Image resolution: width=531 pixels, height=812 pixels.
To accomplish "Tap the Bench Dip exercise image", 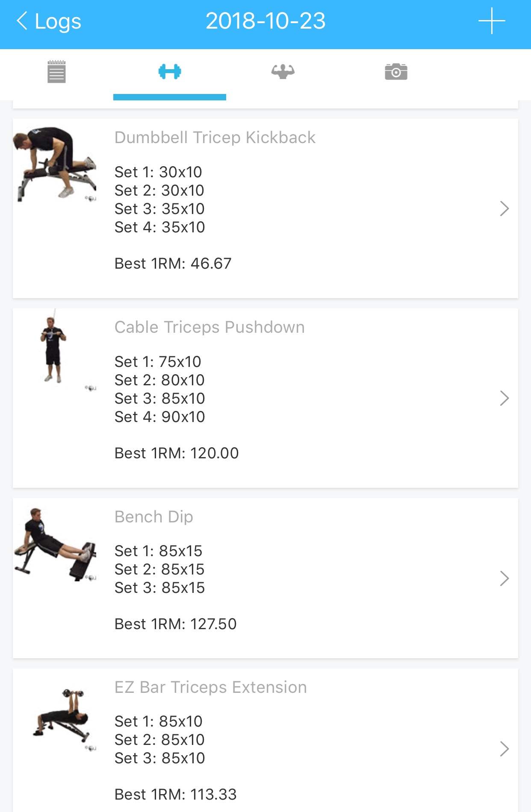I will coord(55,544).
